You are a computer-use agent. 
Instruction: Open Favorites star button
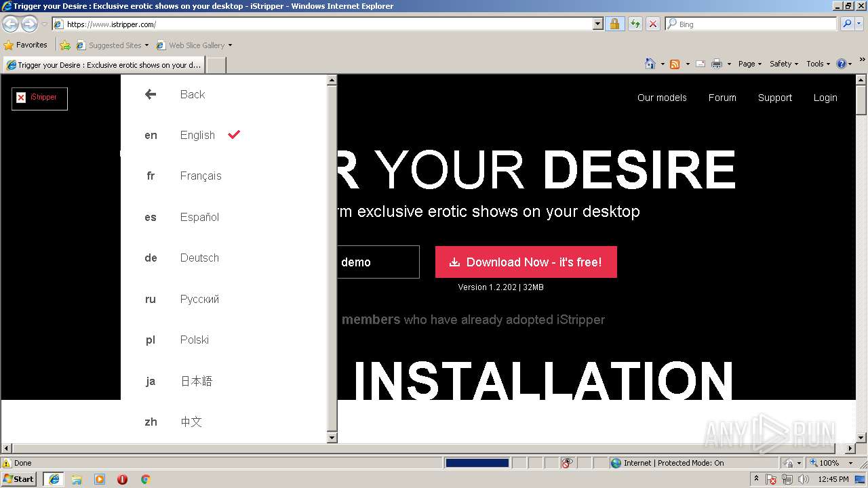pyautogui.click(x=25, y=45)
